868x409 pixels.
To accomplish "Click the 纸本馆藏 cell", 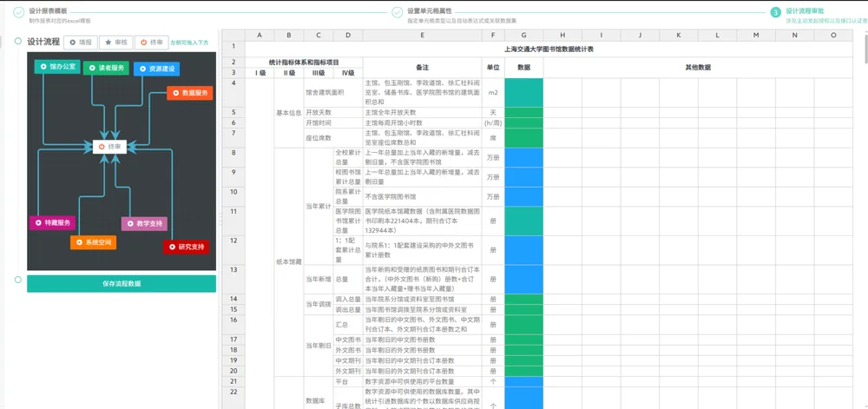I will click(x=289, y=261).
